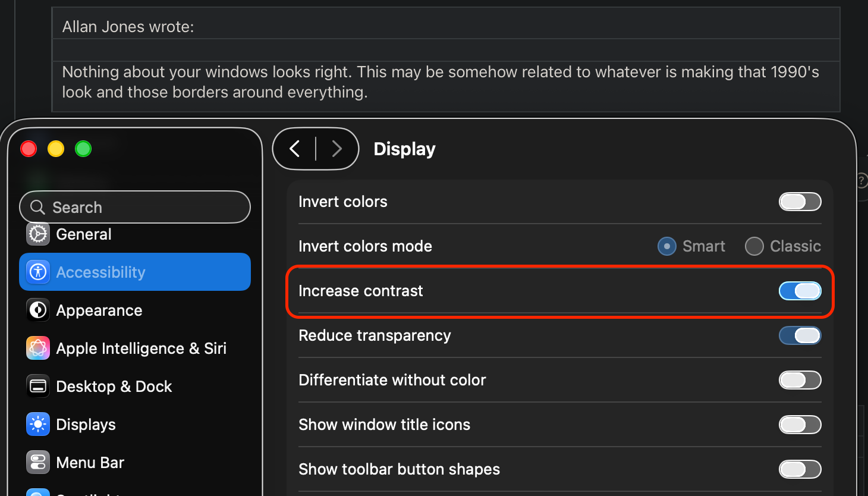Viewport: 868px width, 496px height.
Task: Open the Appearance settings pane
Action: pyautogui.click(x=99, y=310)
